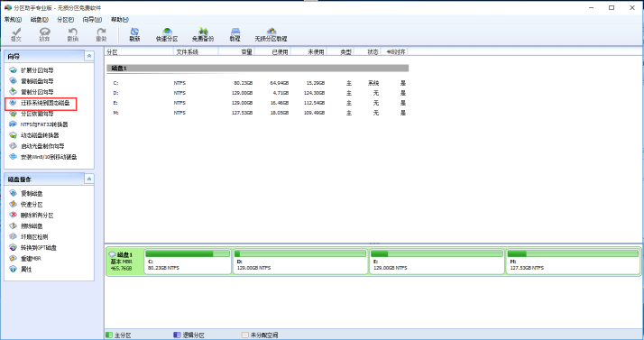Open the 常规(G) menu
Screen dimensions: 644x340
pyautogui.click(x=13, y=19)
